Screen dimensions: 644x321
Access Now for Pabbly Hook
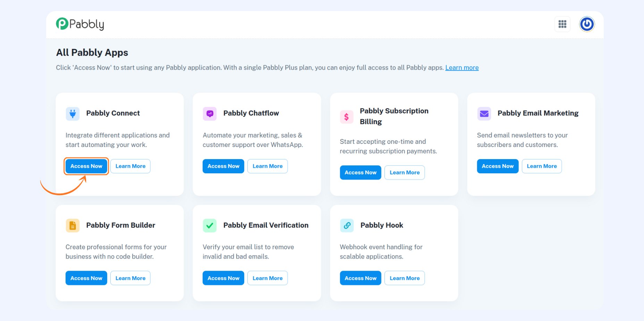pos(360,278)
